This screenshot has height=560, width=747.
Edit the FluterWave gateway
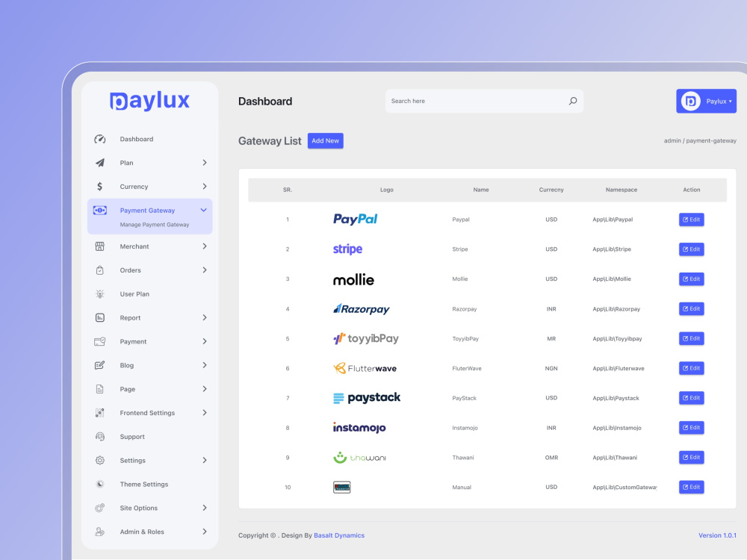tap(691, 368)
